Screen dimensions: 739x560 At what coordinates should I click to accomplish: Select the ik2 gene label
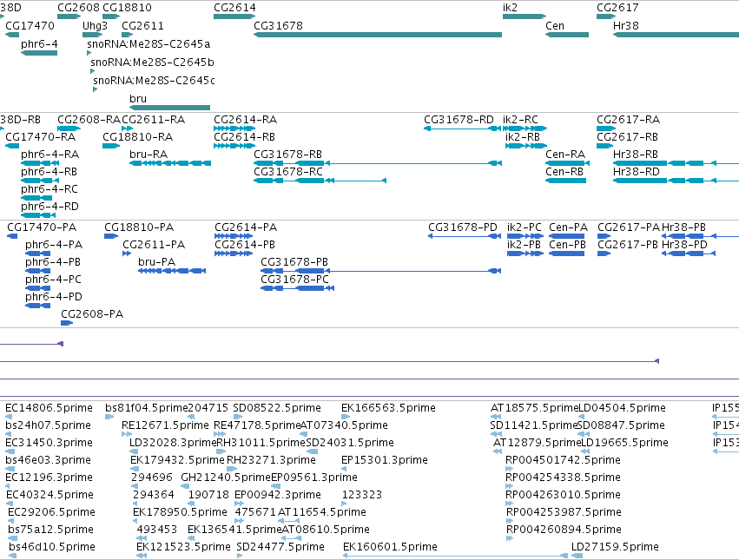pyautogui.click(x=510, y=8)
